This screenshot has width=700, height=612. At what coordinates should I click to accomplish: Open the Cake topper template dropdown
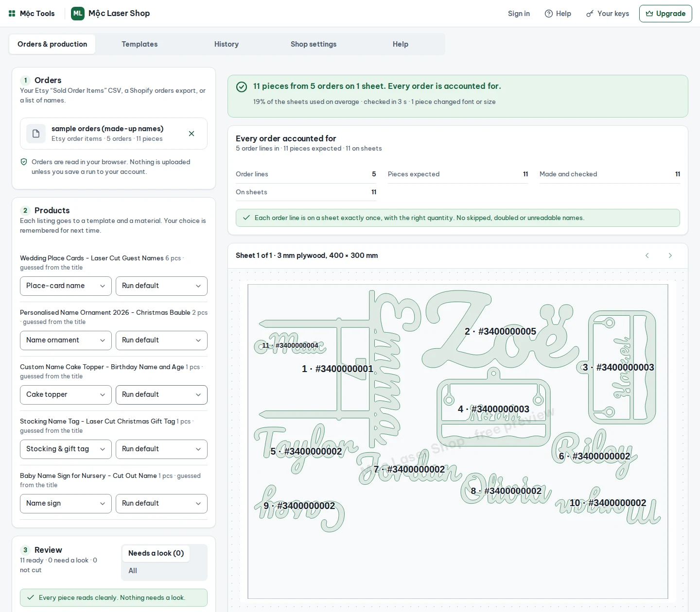click(66, 395)
